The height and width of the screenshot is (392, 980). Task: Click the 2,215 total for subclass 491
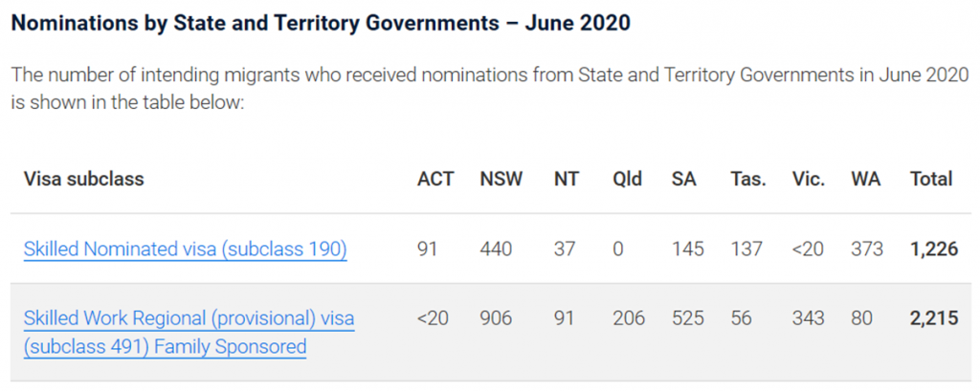933,318
